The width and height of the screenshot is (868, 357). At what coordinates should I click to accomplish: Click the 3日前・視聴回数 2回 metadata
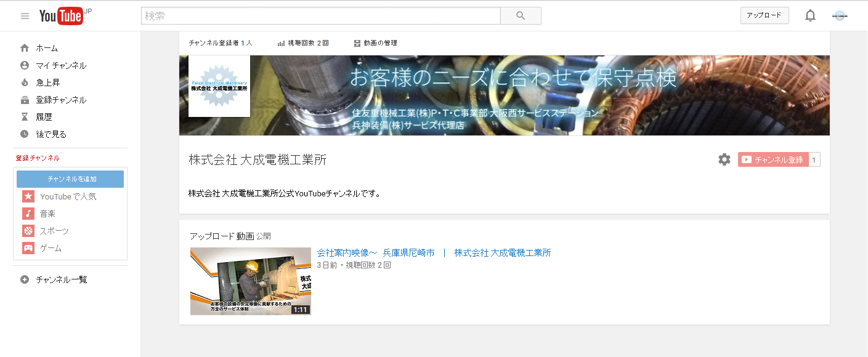[354, 265]
